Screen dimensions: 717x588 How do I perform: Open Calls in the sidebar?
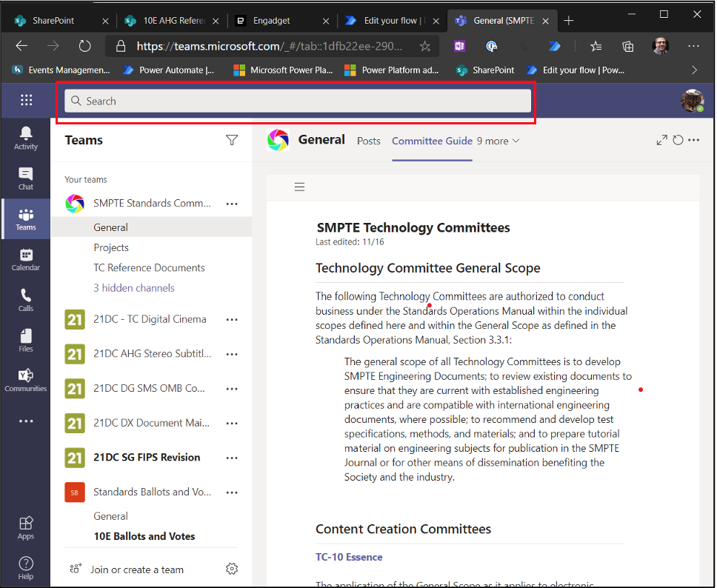coord(26,300)
